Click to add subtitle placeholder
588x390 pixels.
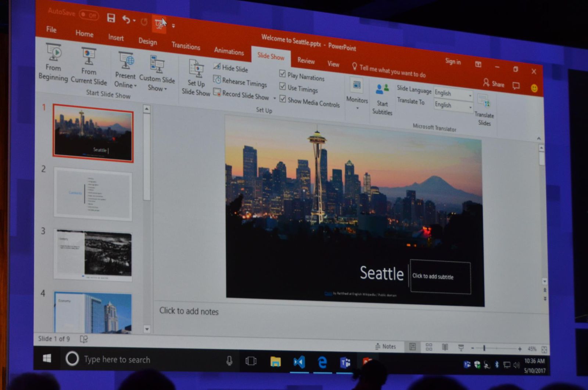click(440, 277)
